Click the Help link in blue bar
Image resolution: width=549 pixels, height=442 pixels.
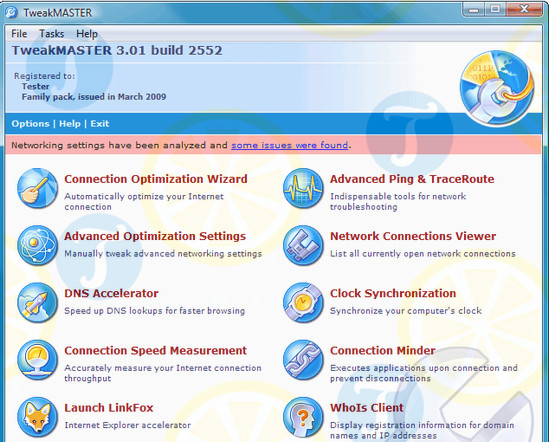(70, 124)
